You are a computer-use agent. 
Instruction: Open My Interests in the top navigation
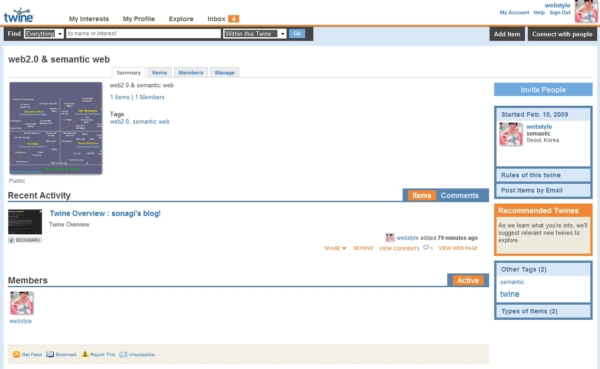[89, 19]
